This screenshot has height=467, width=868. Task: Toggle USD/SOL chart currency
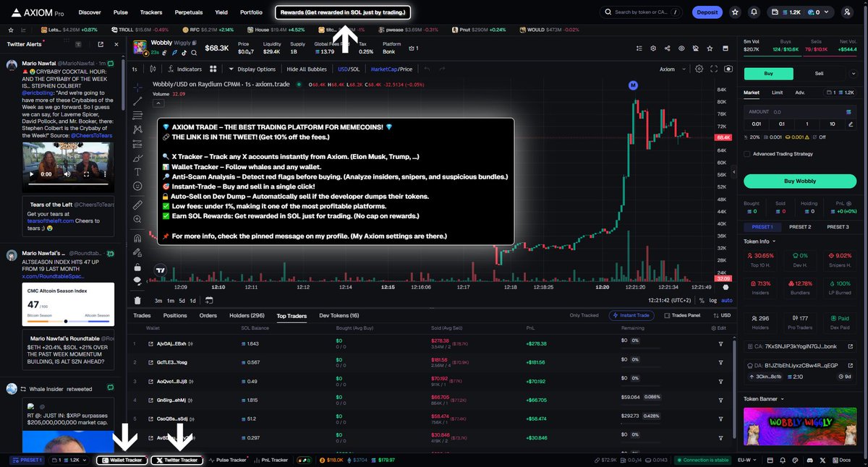(349, 69)
